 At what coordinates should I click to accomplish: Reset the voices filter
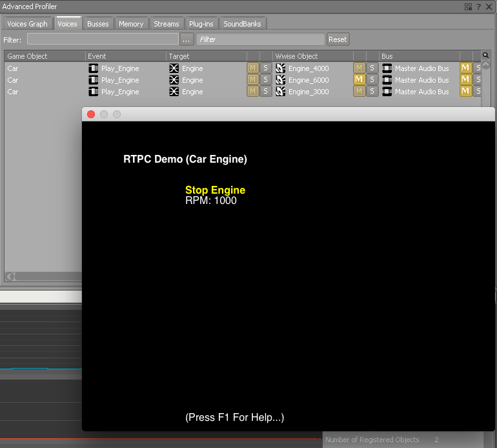(338, 39)
